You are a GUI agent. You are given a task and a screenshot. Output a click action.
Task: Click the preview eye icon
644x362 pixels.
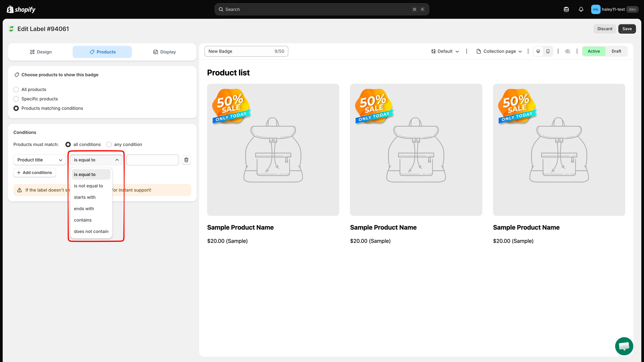(x=568, y=51)
